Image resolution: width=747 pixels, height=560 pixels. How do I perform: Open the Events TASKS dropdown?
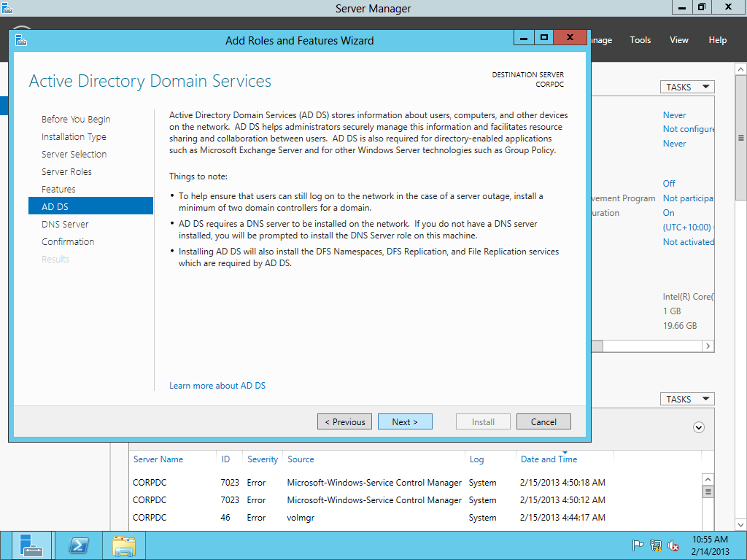pos(687,399)
